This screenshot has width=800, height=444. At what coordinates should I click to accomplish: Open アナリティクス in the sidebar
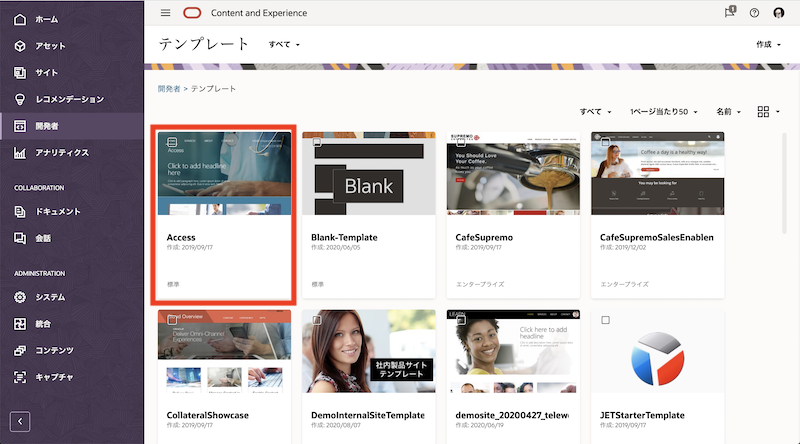(62, 153)
